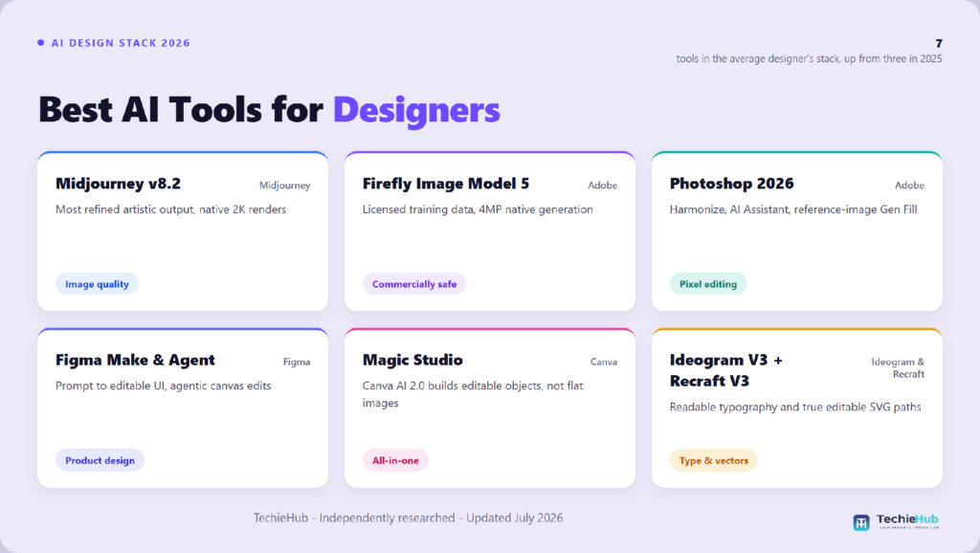The width and height of the screenshot is (980, 553).
Task: Click the Type & vectors tag
Action: [714, 460]
